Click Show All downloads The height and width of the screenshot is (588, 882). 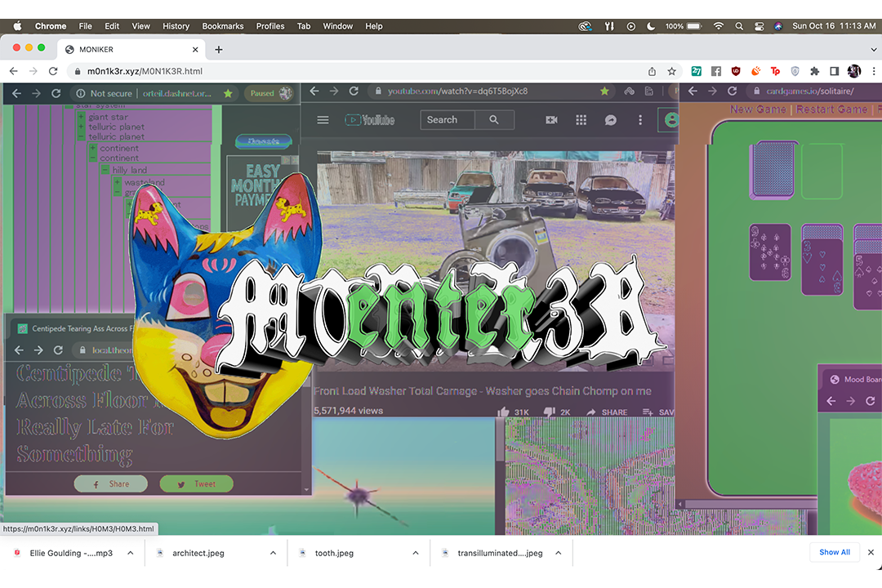coord(834,552)
